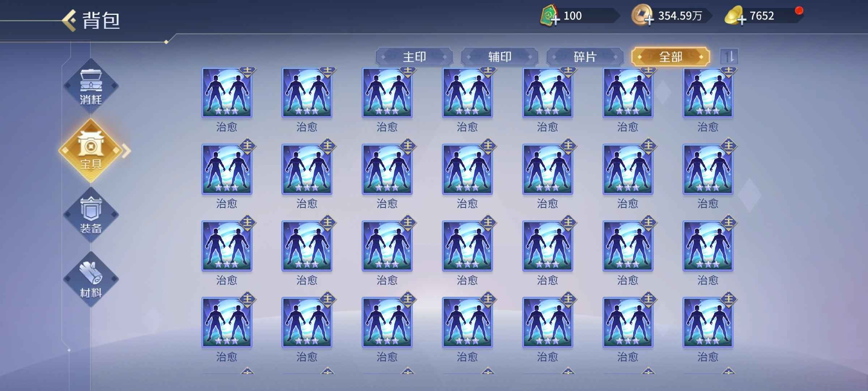Filter items by 主印 tab

(414, 57)
